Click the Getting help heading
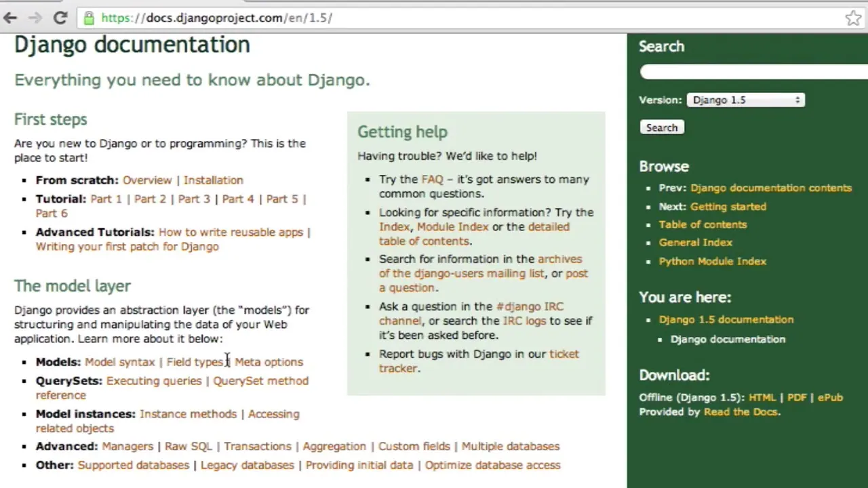Image resolution: width=868 pixels, height=488 pixels. tap(403, 132)
